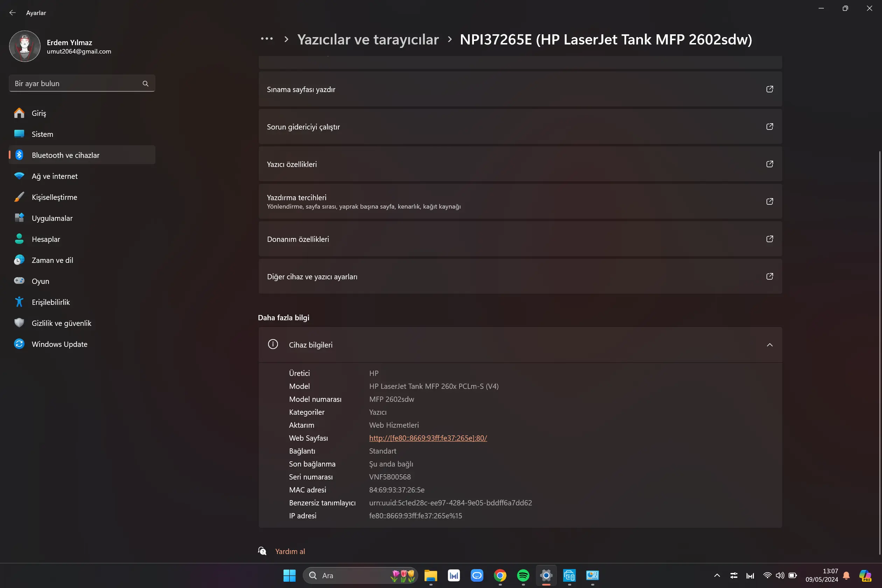This screenshot has height=588, width=882.
Task: Click the Settings gear in taskbar
Action: point(546,576)
